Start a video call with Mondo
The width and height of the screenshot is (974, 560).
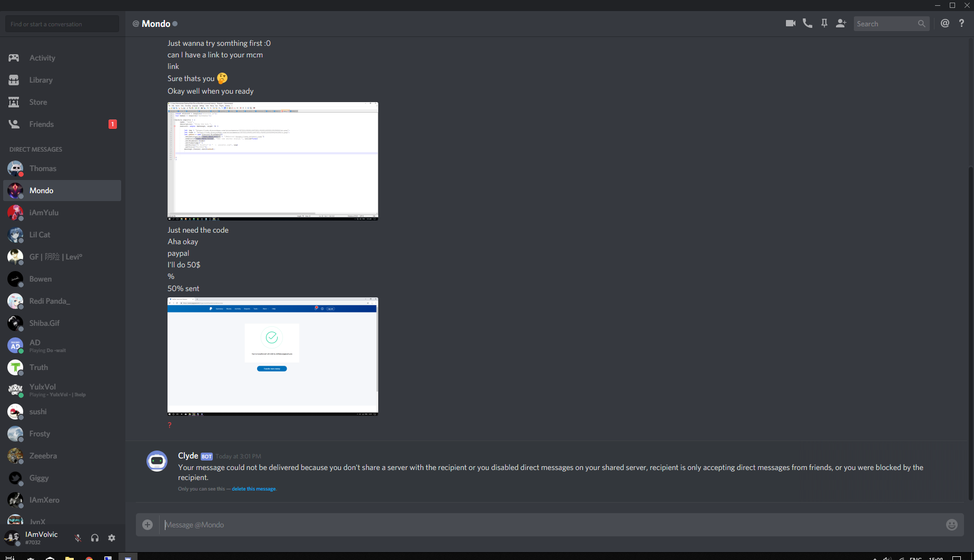coord(790,23)
